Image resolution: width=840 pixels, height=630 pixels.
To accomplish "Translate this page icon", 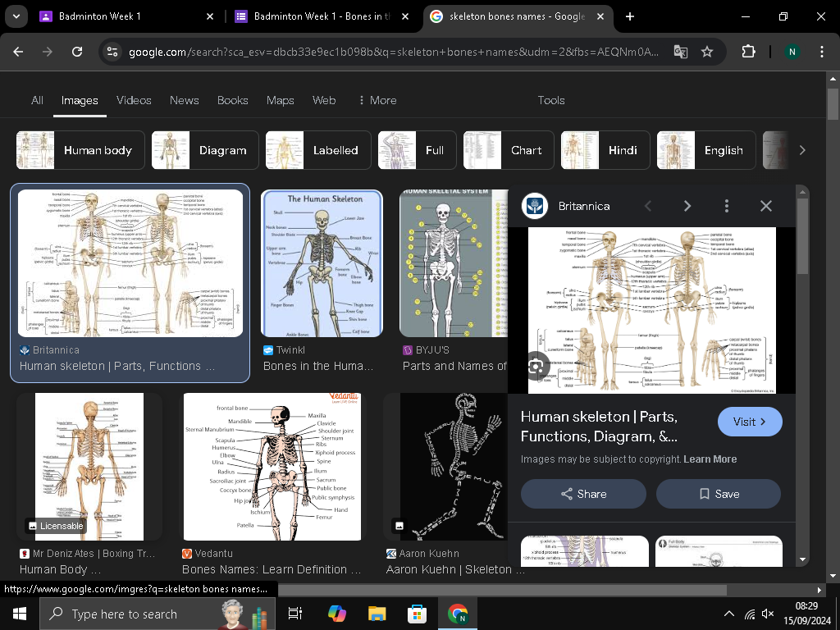I will [x=680, y=52].
